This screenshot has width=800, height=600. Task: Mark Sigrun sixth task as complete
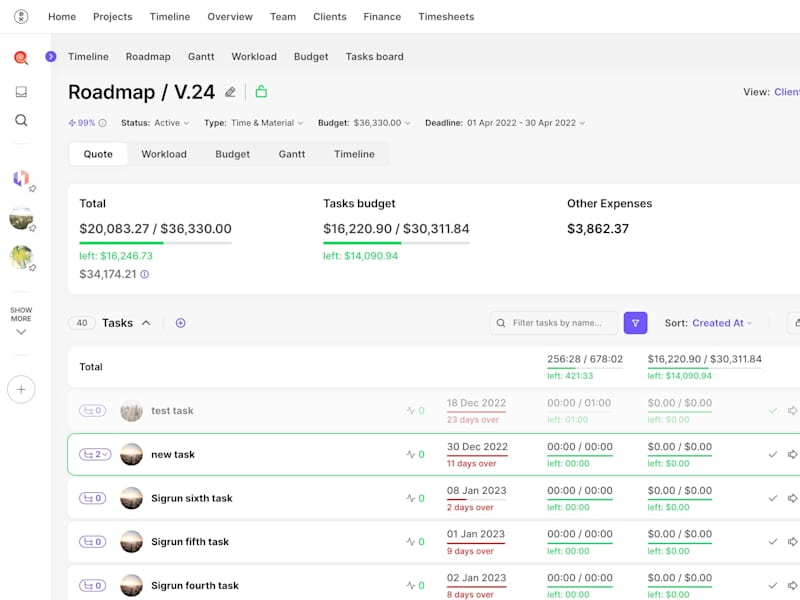click(773, 498)
